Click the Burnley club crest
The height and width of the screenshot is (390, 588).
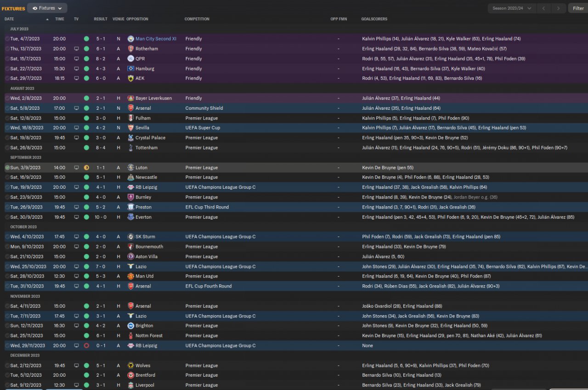[130, 197]
